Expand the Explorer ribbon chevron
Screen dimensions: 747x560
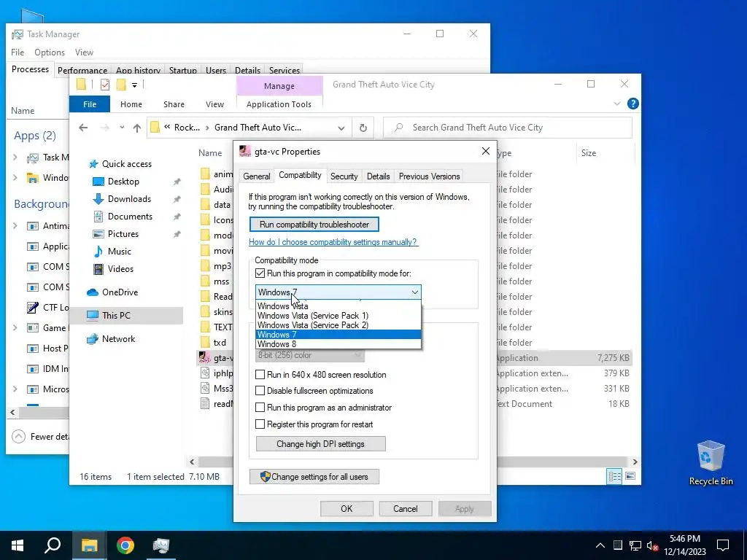pyautogui.click(x=617, y=104)
